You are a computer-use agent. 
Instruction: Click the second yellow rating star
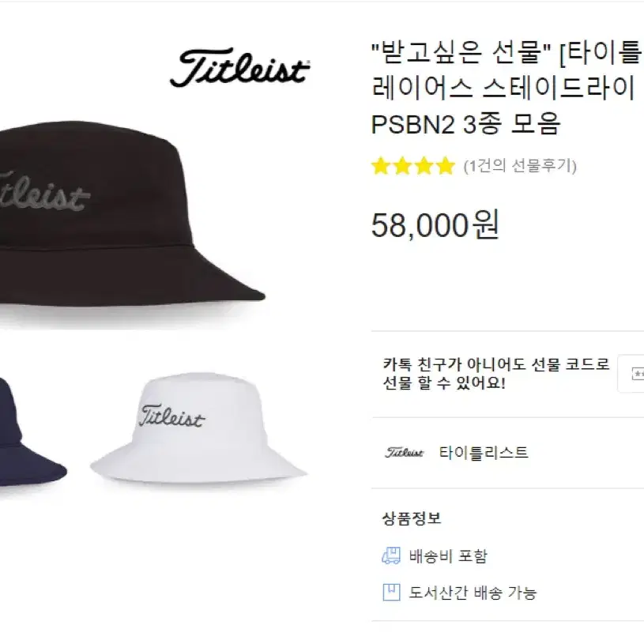pyautogui.click(x=402, y=167)
